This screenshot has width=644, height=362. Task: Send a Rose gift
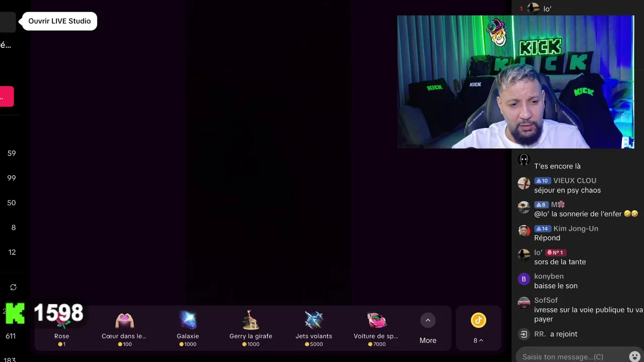62,329
